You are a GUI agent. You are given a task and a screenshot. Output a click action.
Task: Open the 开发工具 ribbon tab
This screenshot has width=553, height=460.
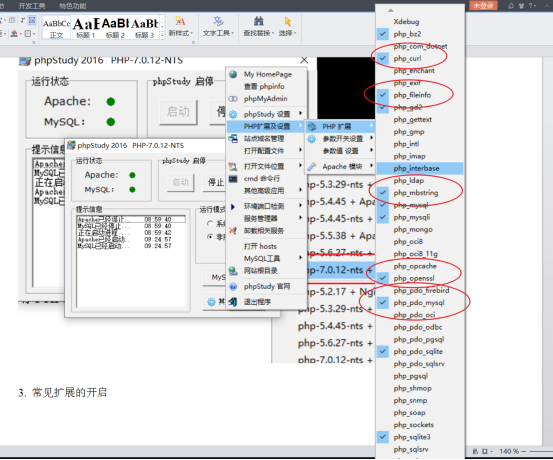(32, 6)
